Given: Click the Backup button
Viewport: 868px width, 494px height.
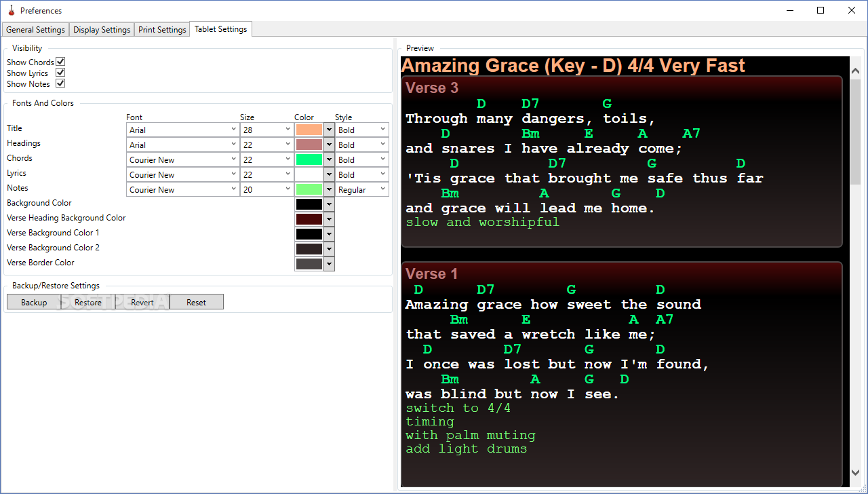Looking at the screenshot, I should coord(34,302).
